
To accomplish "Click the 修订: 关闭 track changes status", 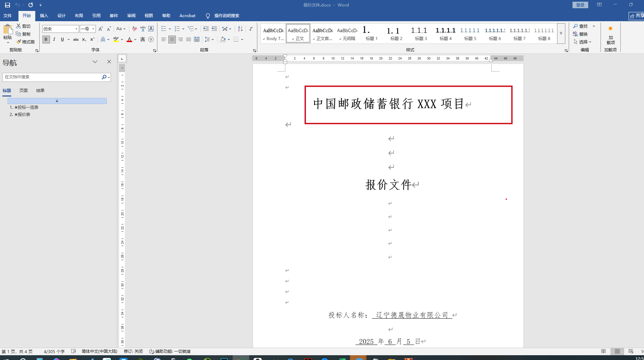I will 133,351.
